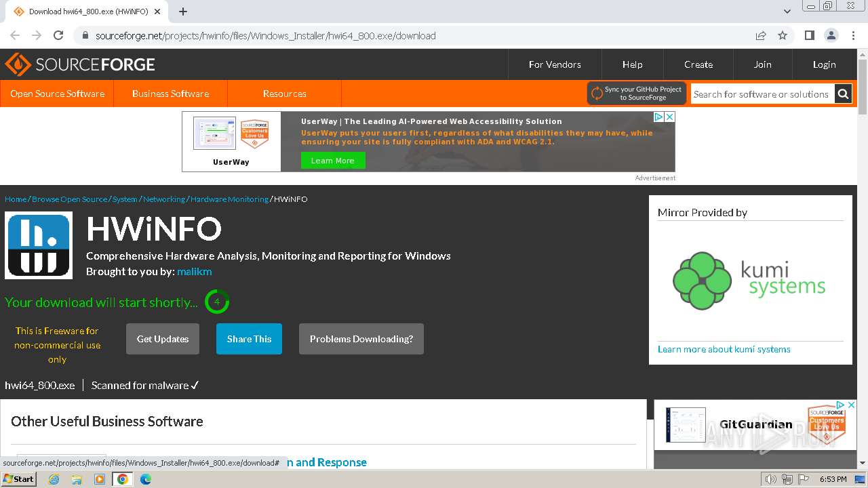868x488 pixels.
Task: Click the Browse Open Source breadcrumb
Action: [x=69, y=199]
